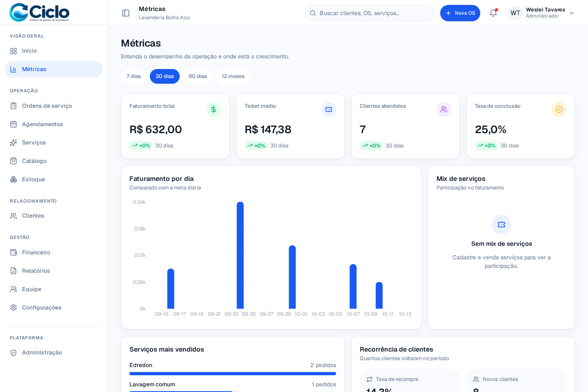
Task: Select the 7 dias period
Action: coord(134,76)
